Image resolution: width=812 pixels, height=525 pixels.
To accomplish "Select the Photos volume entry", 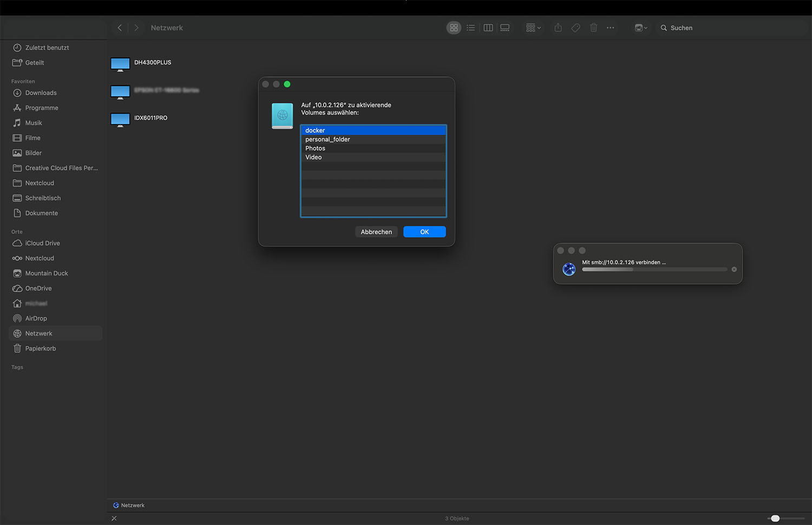I will [x=315, y=148].
